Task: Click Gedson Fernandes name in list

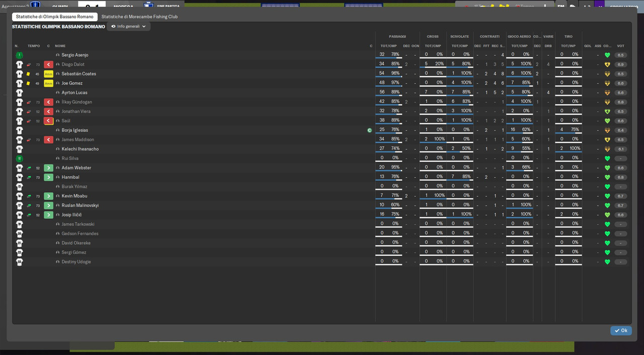Action: pos(80,234)
